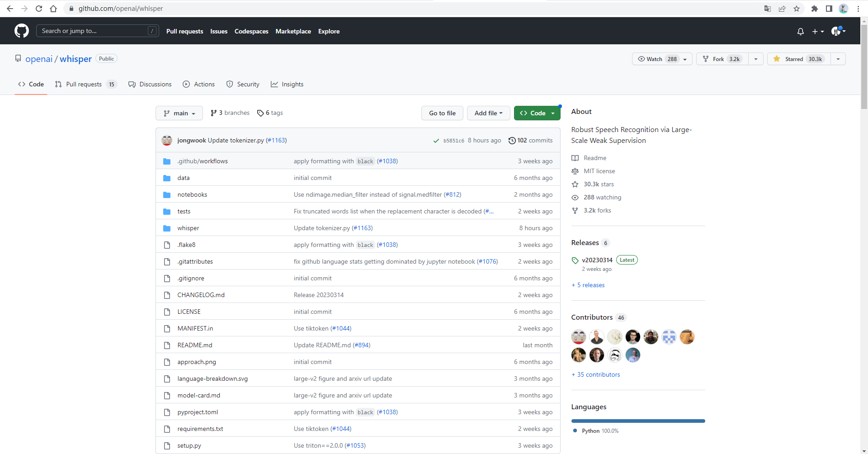Open the v20230314 latest release
The image size is (868, 454).
coord(597,260)
